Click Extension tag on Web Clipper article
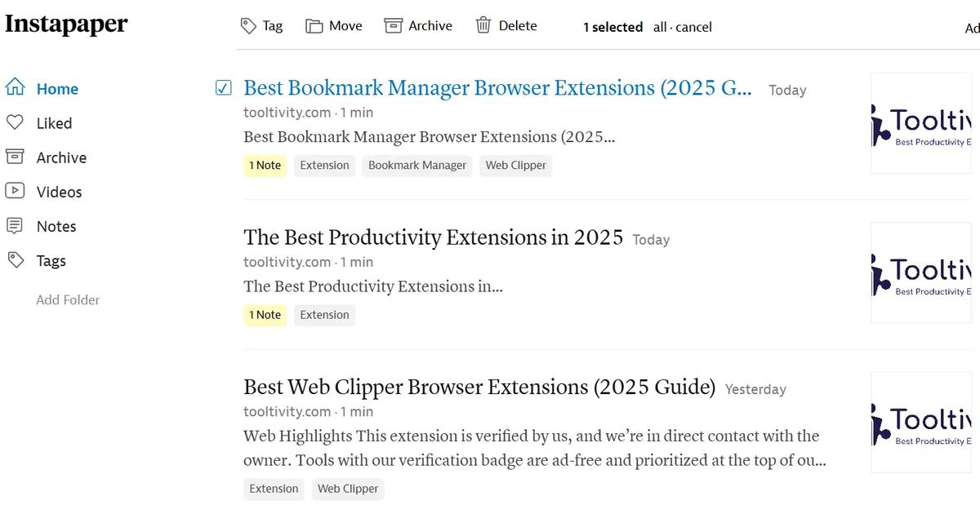Screen dimensions: 980x514 pyautogui.click(x=274, y=489)
